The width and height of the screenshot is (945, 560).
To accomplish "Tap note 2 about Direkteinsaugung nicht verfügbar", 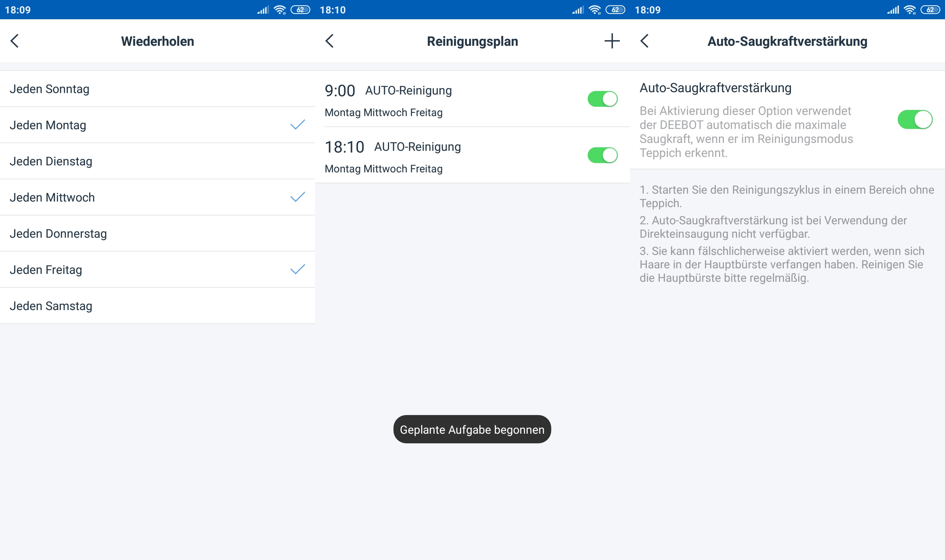I will tap(773, 227).
